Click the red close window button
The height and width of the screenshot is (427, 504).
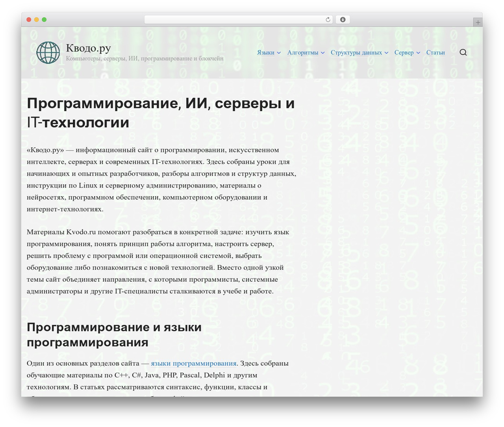pyautogui.click(x=29, y=20)
